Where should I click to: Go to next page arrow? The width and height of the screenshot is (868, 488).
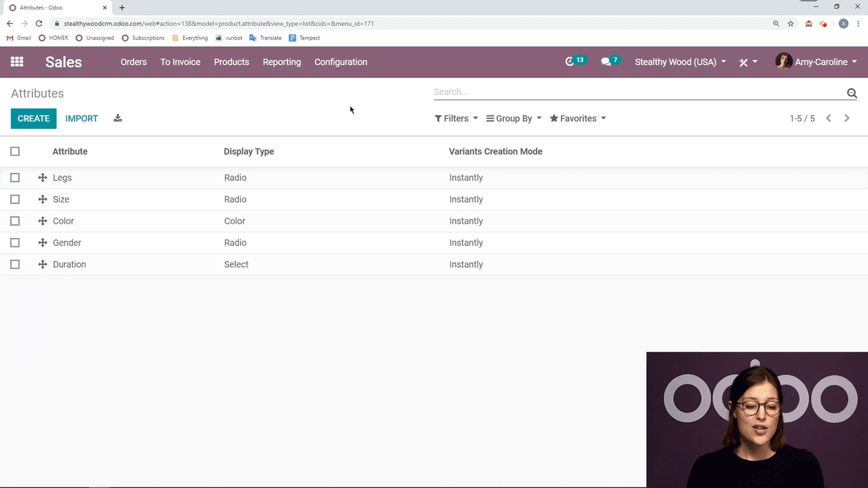click(x=847, y=118)
